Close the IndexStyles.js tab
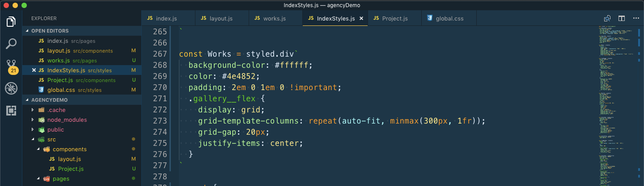644x186 pixels. click(361, 19)
